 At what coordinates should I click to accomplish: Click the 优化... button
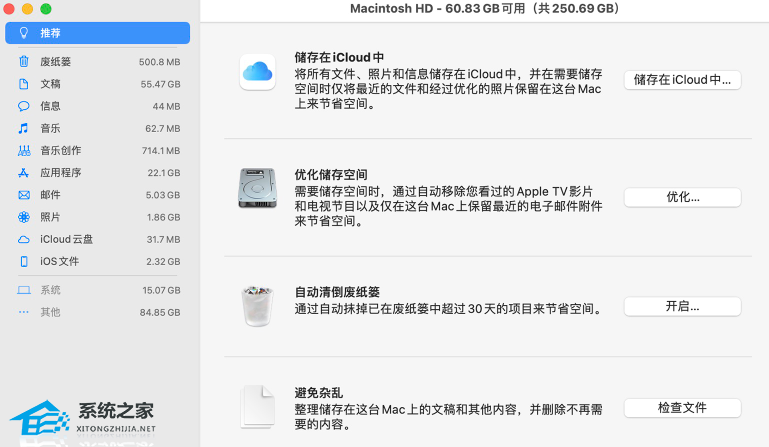click(x=682, y=197)
